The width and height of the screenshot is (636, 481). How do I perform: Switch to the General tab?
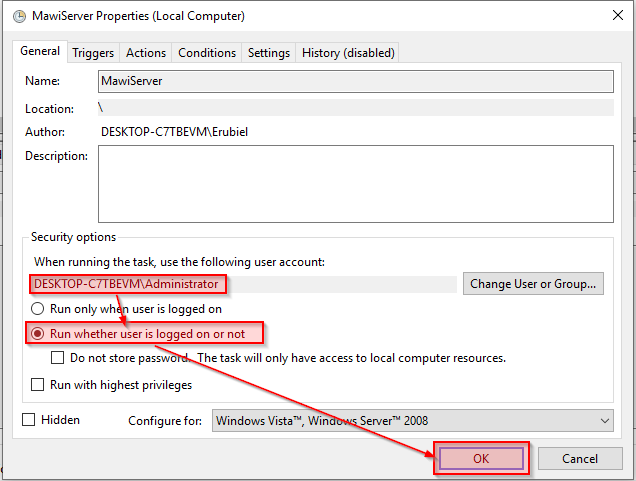coord(40,51)
